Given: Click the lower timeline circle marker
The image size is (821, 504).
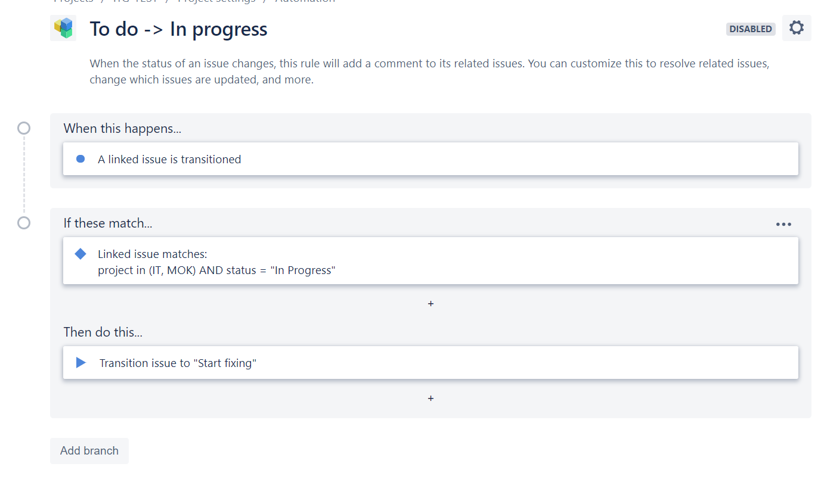Looking at the screenshot, I should point(24,223).
